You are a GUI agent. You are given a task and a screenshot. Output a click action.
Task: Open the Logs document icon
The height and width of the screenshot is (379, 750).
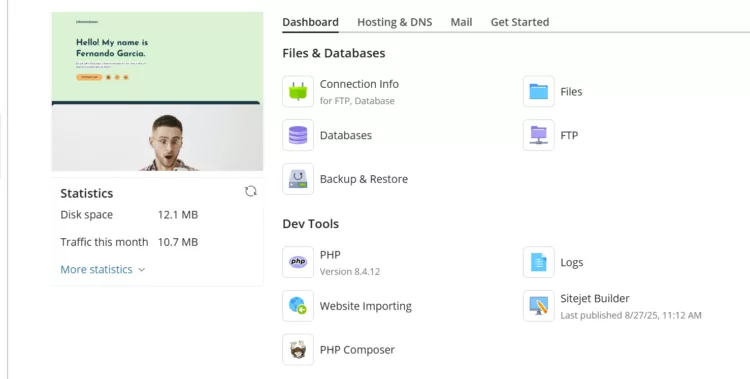click(x=539, y=262)
